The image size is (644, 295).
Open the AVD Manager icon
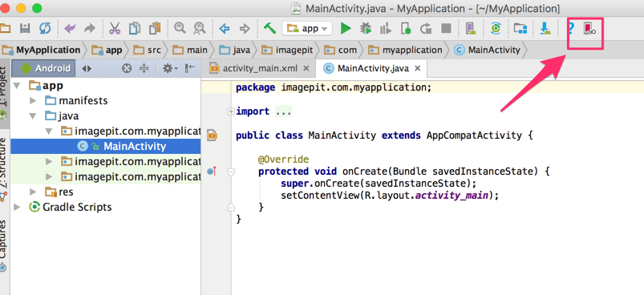coord(471,28)
